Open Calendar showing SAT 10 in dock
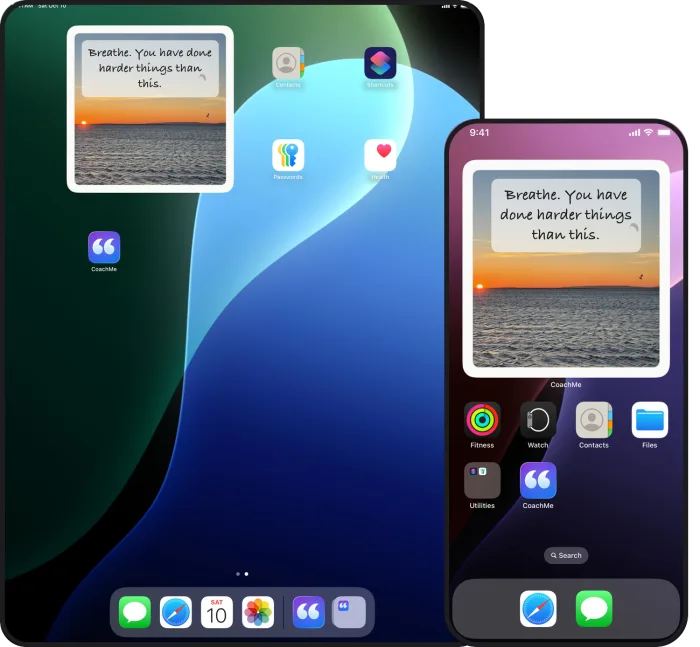The width and height of the screenshot is (700, 647). (x=217, y=612)
